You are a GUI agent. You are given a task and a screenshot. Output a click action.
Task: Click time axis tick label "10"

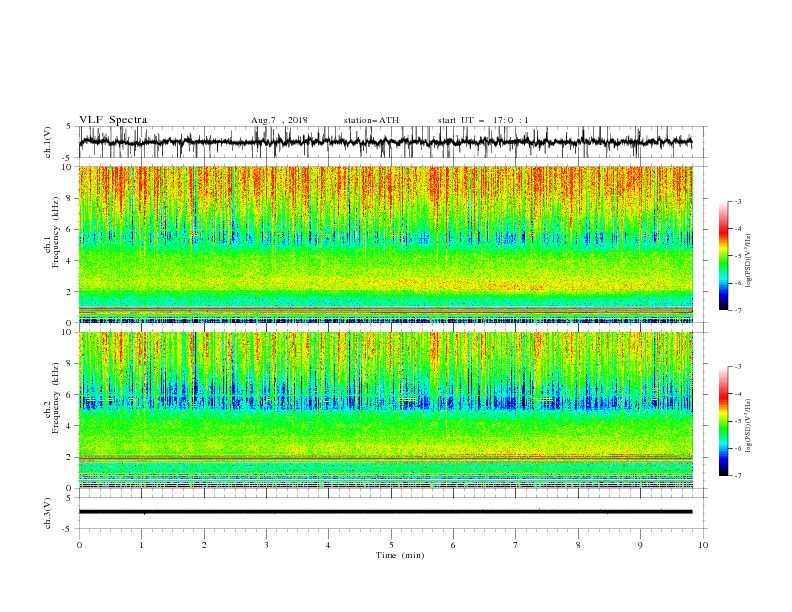[x=703, y=545]
